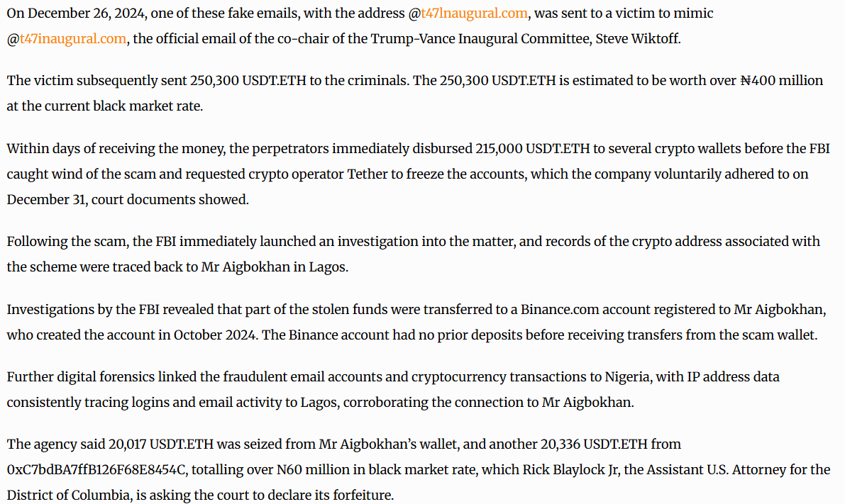Click the text 'Mr Aigbokhan in Lagos'

click(274, 267)
